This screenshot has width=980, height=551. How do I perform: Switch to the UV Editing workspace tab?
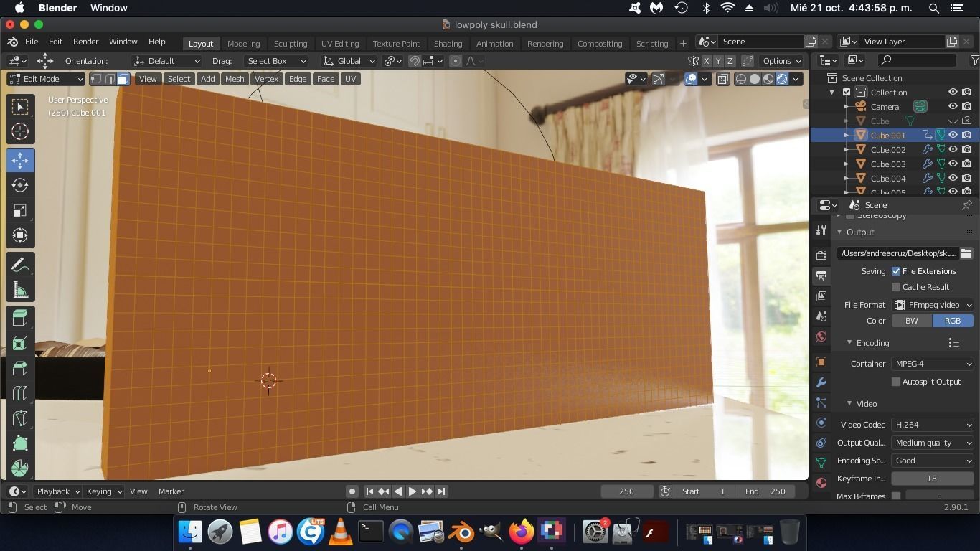coord(340,43)
